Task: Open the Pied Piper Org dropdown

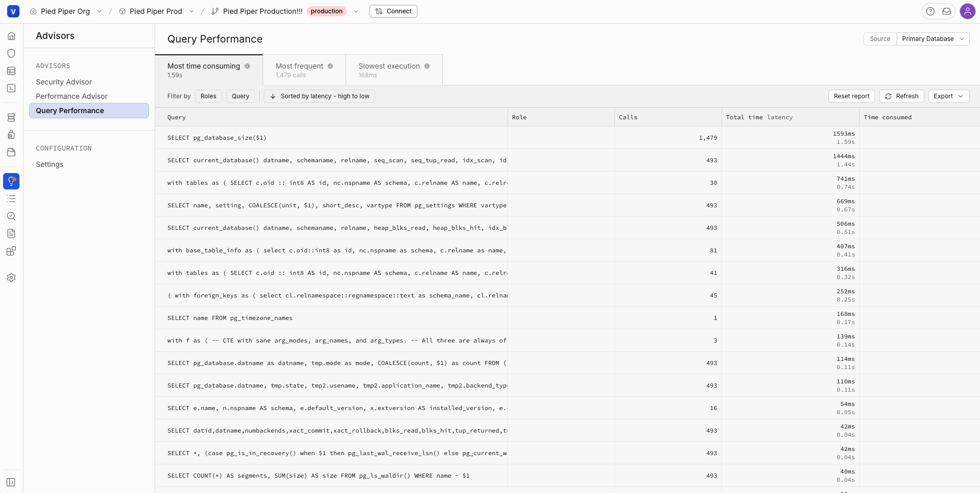Action: coord(98,11)
